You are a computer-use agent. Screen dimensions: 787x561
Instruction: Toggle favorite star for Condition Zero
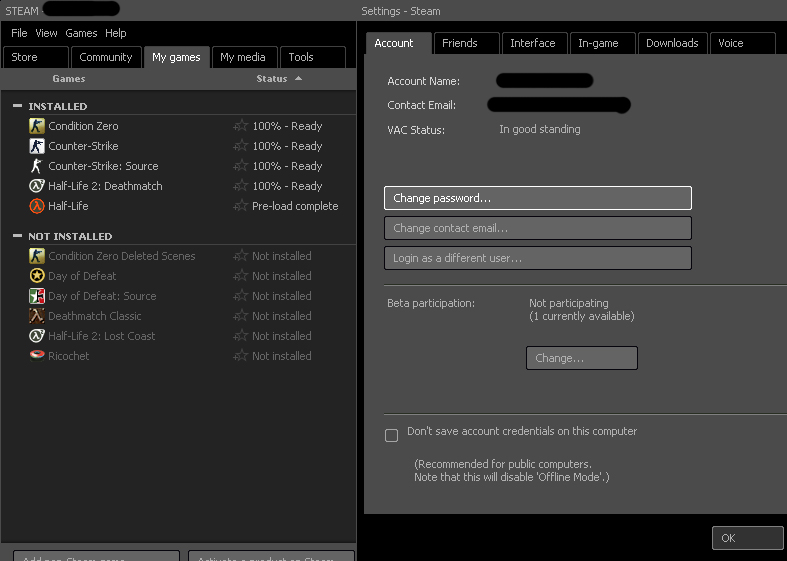241,126
